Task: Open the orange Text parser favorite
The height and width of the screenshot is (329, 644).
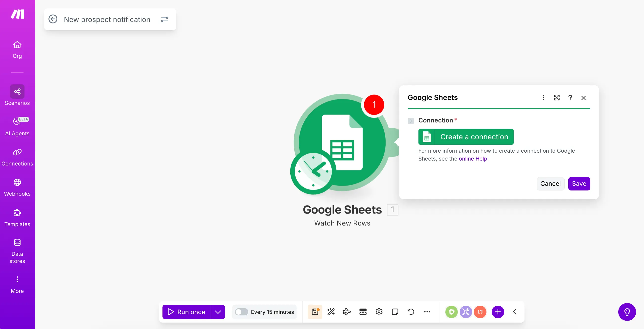Action: (480, 312)
